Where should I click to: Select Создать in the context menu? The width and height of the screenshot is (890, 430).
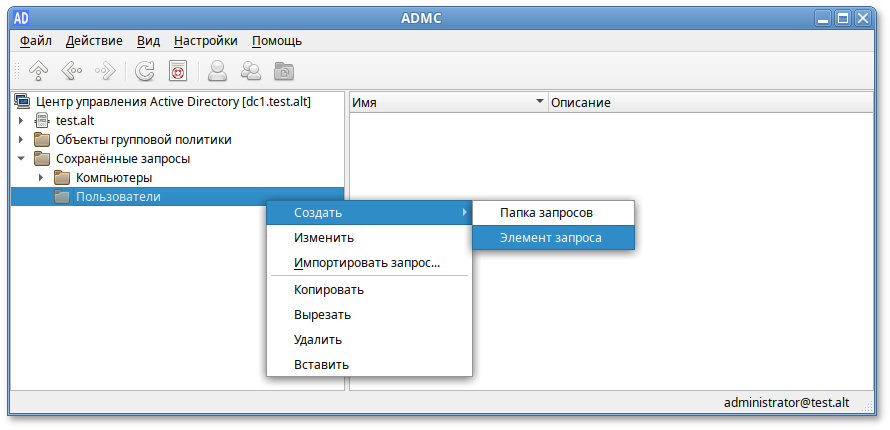[x=369, y=213]
